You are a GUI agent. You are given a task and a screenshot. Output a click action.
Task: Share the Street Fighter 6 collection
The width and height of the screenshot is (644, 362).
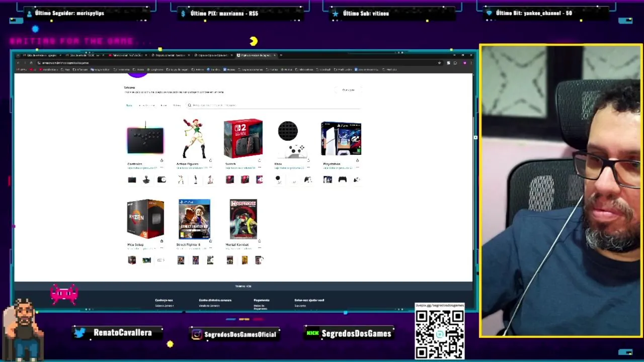click(210, 241)
